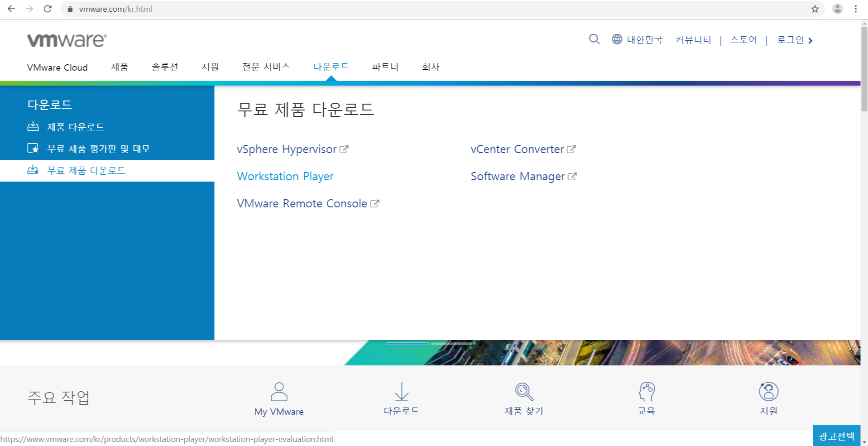Click the My VMware text label
868x446 pixels.
coord(279,412)
